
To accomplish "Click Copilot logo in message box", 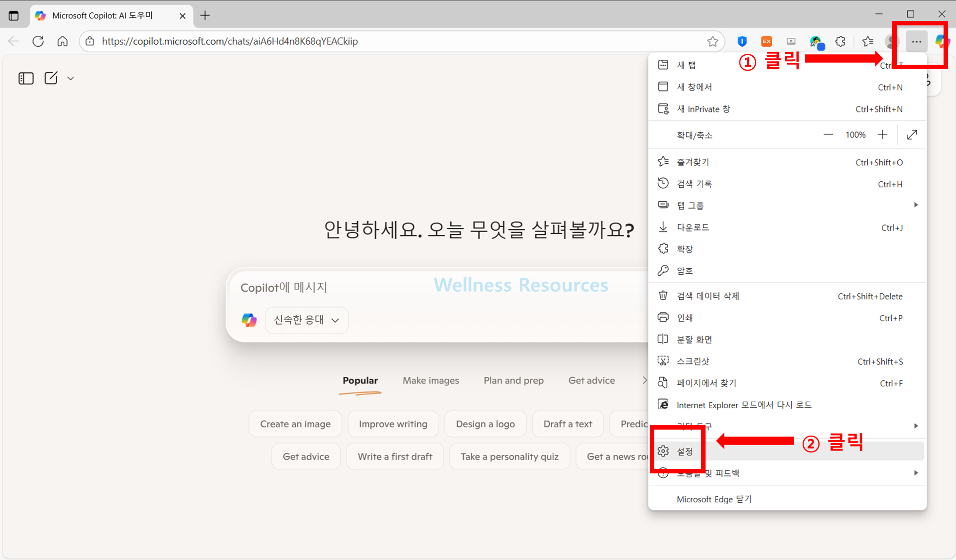I will 249,320.
